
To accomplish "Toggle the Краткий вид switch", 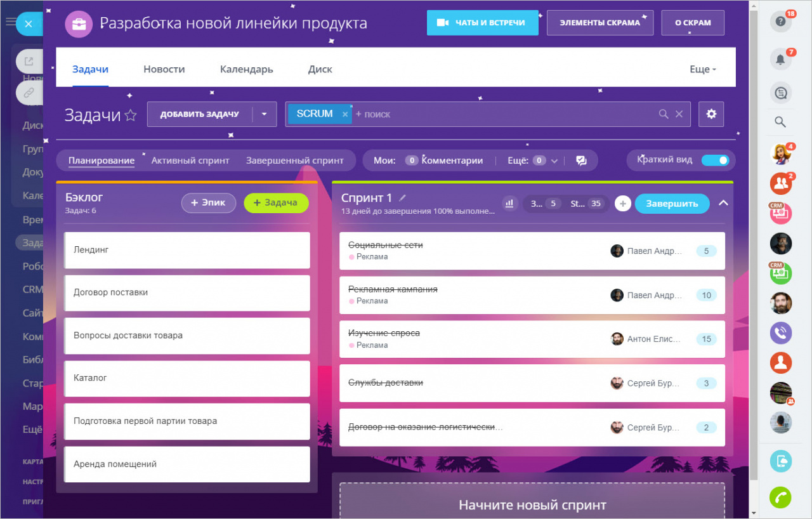I will 715,160.
